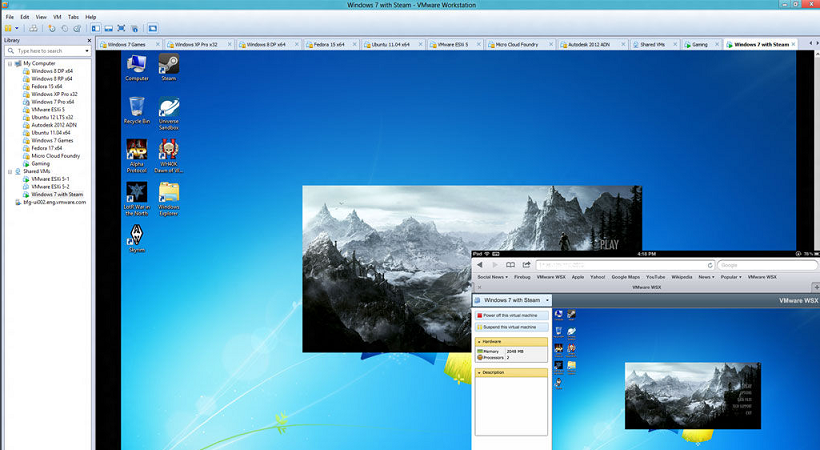The height and width of the screenshot is (450, 820).
Task: Click the Google search field in iPad browser
Action: pos(767,265)
